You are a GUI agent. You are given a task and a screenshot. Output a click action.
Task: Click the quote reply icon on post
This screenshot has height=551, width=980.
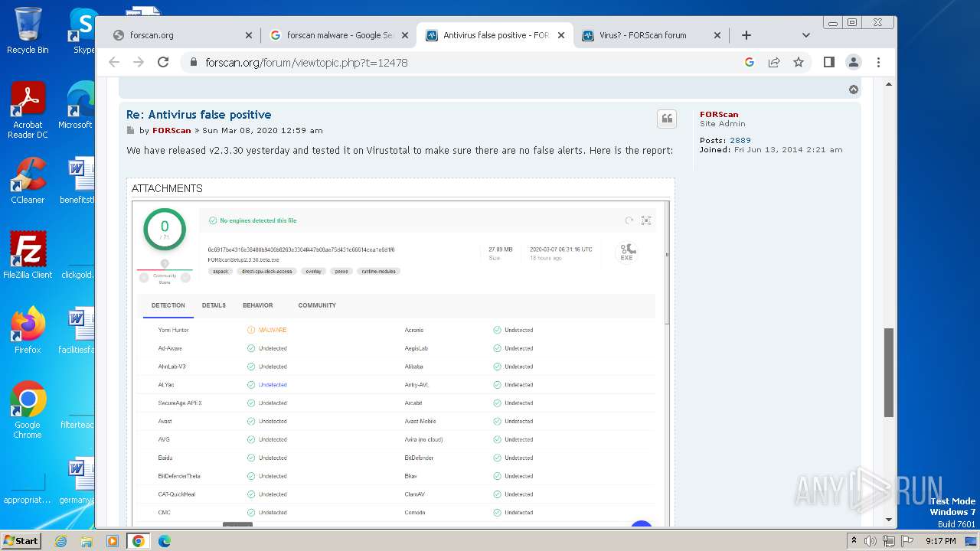pyautogui.click(x=667, y=119)
